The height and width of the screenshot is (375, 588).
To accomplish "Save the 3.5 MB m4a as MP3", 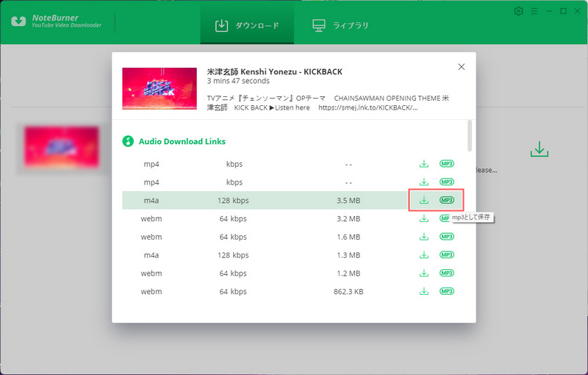I will pos(447,200).
